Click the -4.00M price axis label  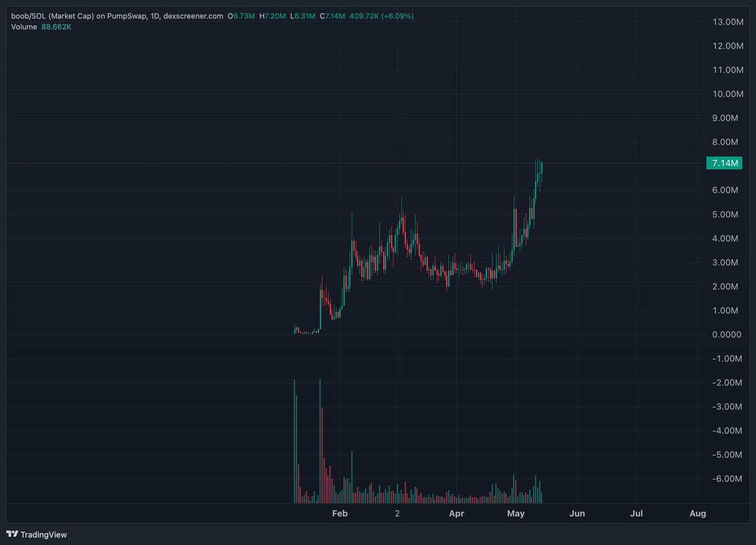coord(727,431)
